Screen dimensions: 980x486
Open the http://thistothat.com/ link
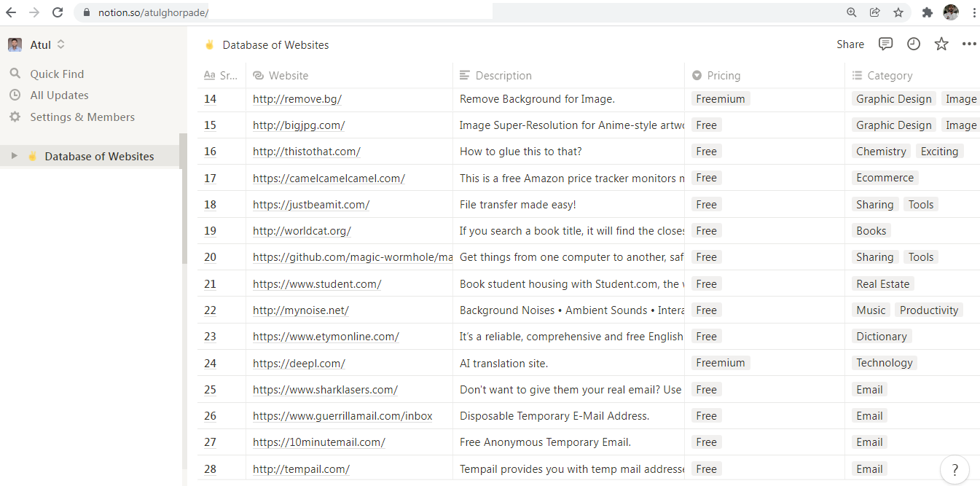point(307,152)
